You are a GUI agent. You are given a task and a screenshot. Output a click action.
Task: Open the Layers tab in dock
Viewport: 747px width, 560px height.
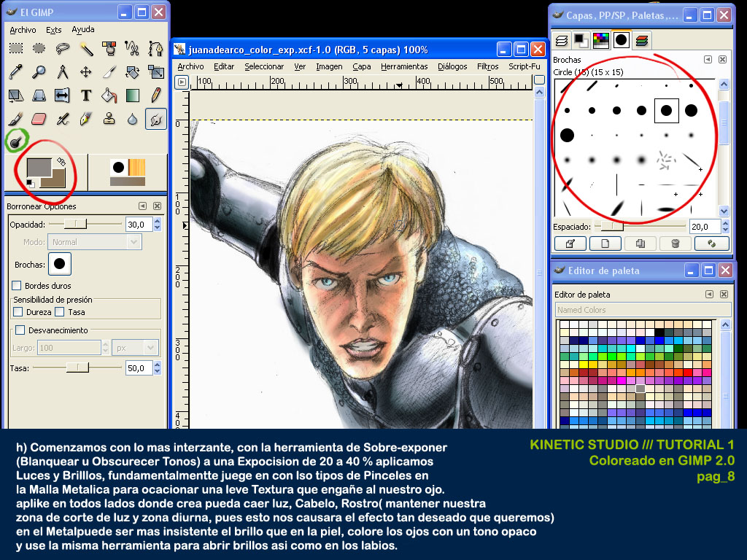562,41
